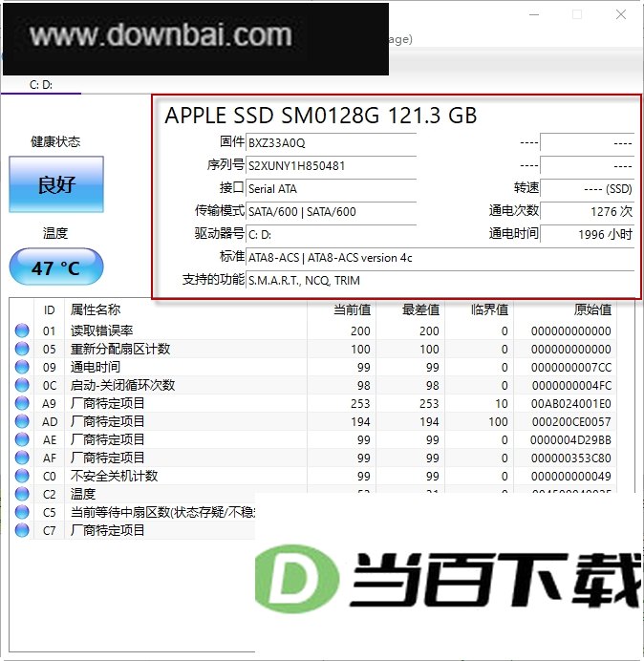Click the first unlabeled ---- field beside firmware
The height and width of the screenshot is (661, 644).
click(587, 142)
